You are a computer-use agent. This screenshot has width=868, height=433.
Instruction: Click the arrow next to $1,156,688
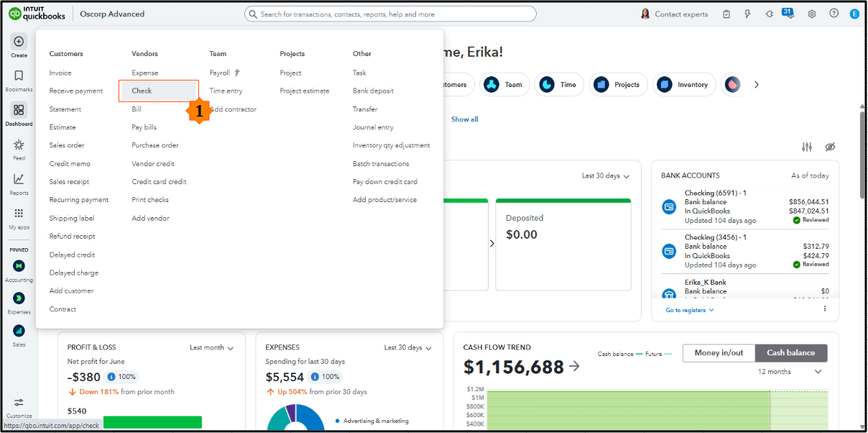point(574,366)
